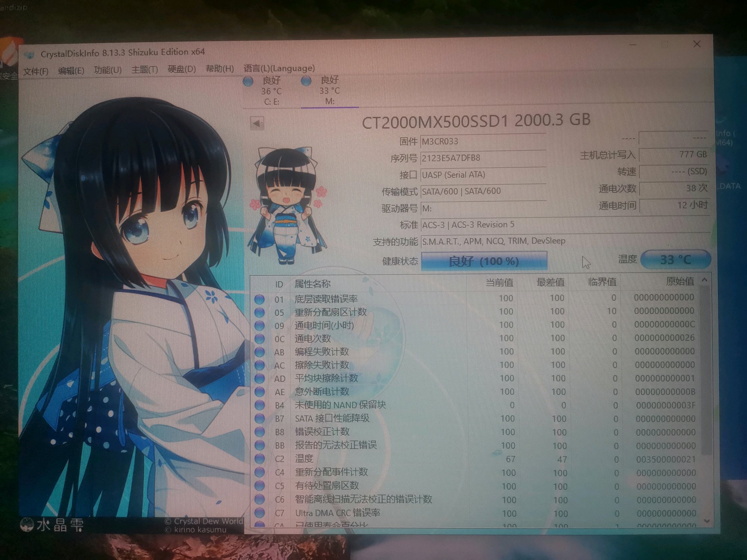747x560 pixels.
Task: Click the transfer mode SATA/600 field
Action: [x=483, y=191]
